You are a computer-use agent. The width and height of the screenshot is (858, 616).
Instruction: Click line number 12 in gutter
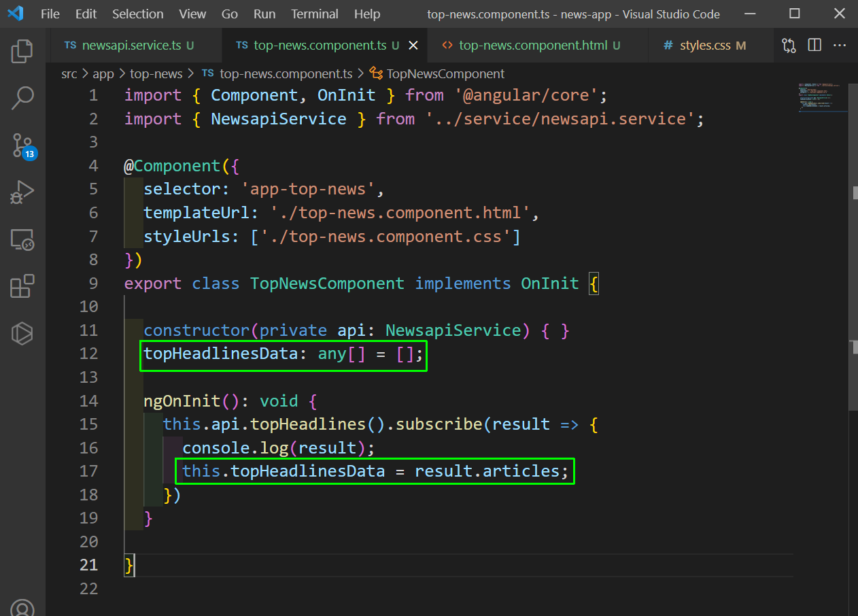coord(88,354)
